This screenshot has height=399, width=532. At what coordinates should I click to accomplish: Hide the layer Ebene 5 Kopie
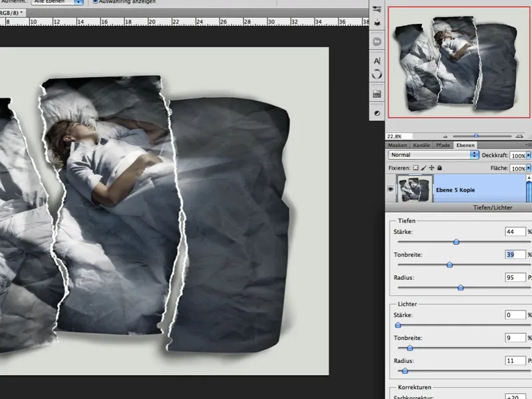pyautogui.click(x=392, y=188)
